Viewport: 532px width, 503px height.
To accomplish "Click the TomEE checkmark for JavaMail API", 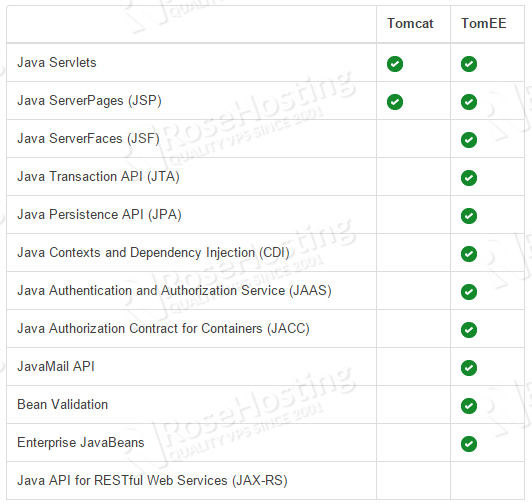I will click(469, 368).
